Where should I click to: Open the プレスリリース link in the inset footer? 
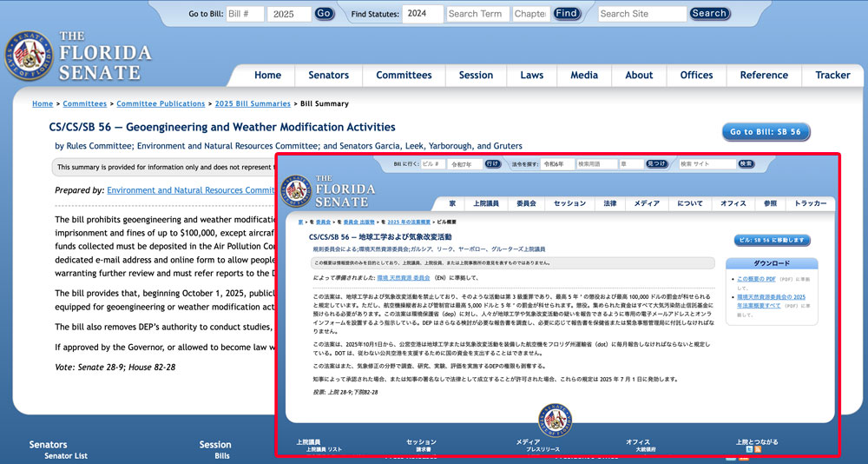542,449
